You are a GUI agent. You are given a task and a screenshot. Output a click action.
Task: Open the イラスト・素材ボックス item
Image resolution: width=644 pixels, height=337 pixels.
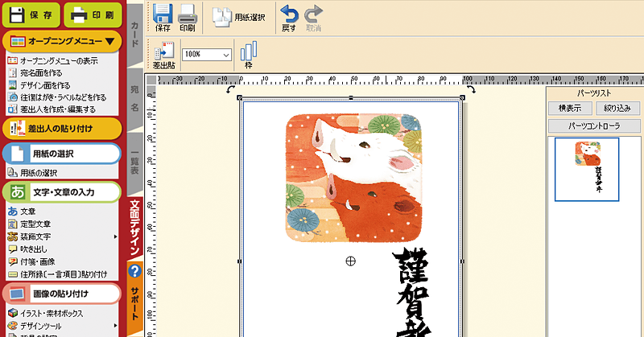(x=46, y=313)
